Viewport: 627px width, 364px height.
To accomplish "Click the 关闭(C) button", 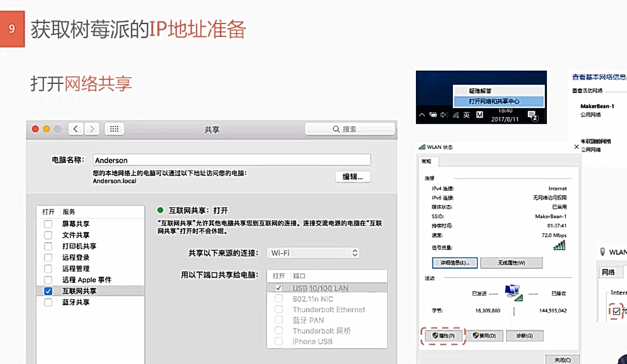I will pyautogui.click(x=562, y=359).
